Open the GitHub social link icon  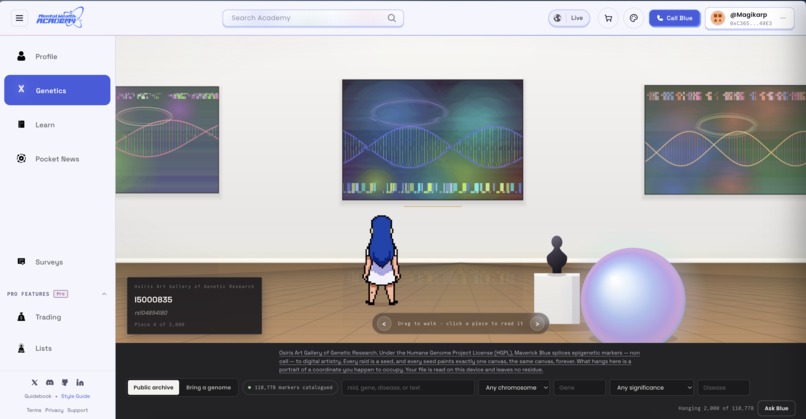point(65,382)
